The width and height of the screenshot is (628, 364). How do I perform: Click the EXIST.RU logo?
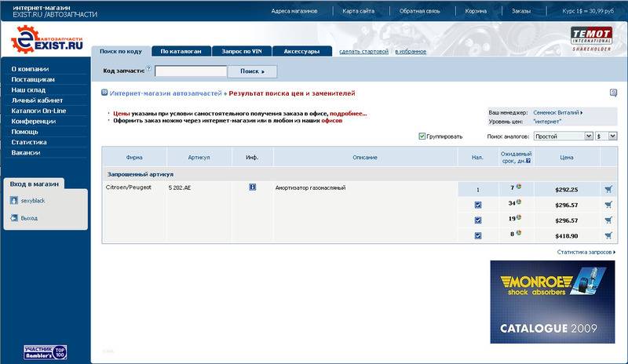click(47, 38)
